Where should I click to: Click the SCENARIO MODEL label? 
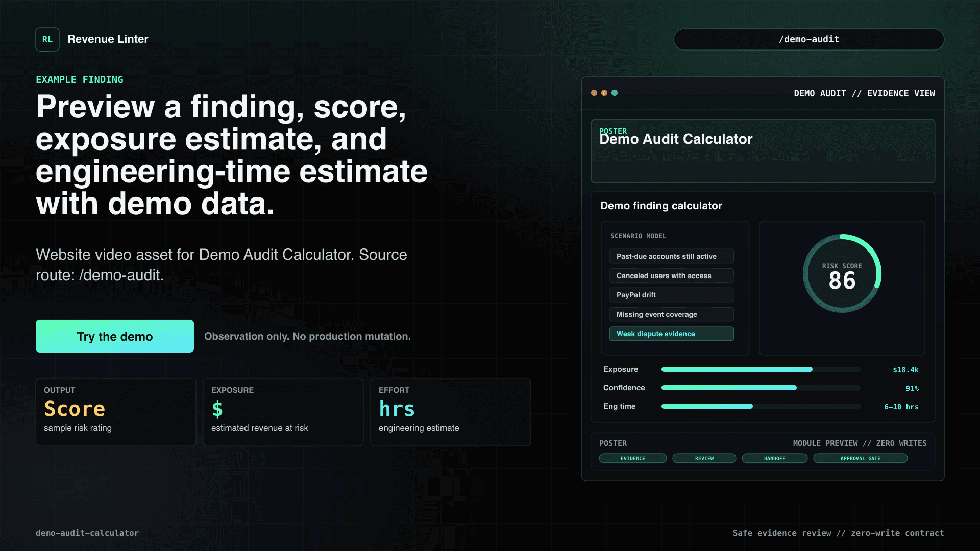pos(638,236)
